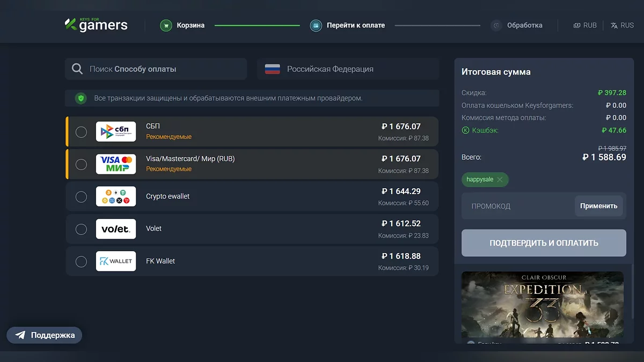
Task: Open the Поддержка Telegram support chat
Action: click(45, 335)
